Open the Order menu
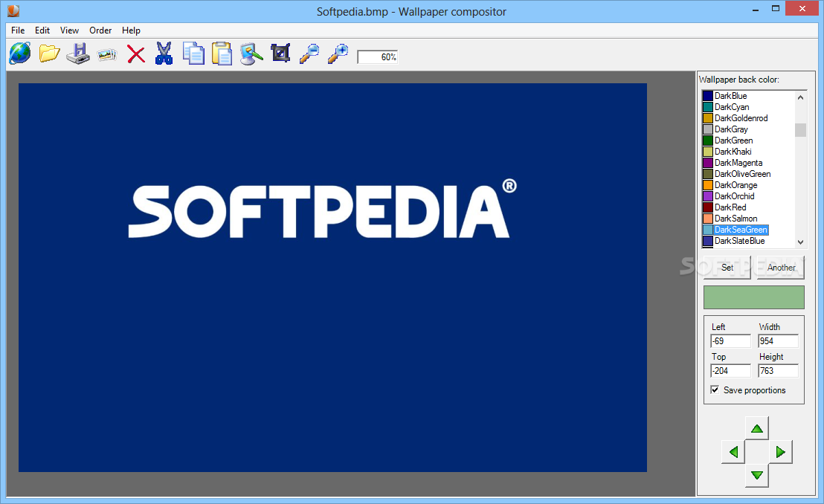This screenshot has width=824, height=504. (x=100, y=30)
